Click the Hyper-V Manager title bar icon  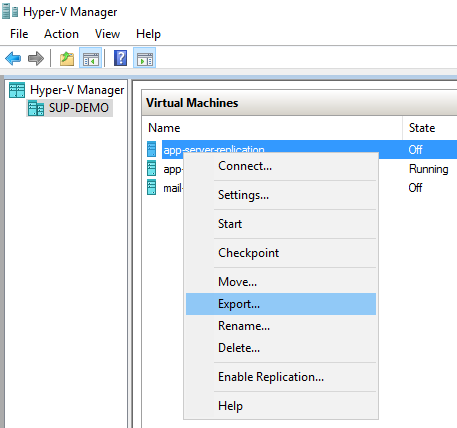[x=10, y=12]
